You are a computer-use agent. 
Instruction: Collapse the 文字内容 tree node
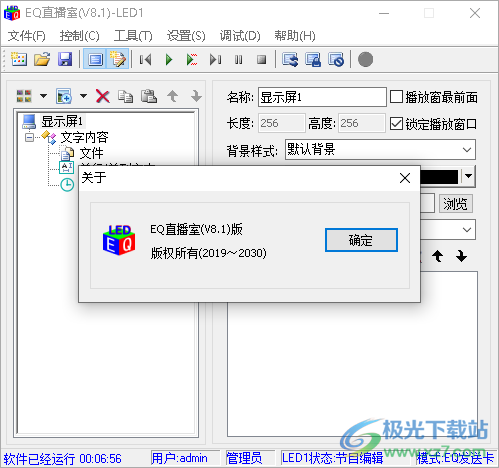[29, 137]
